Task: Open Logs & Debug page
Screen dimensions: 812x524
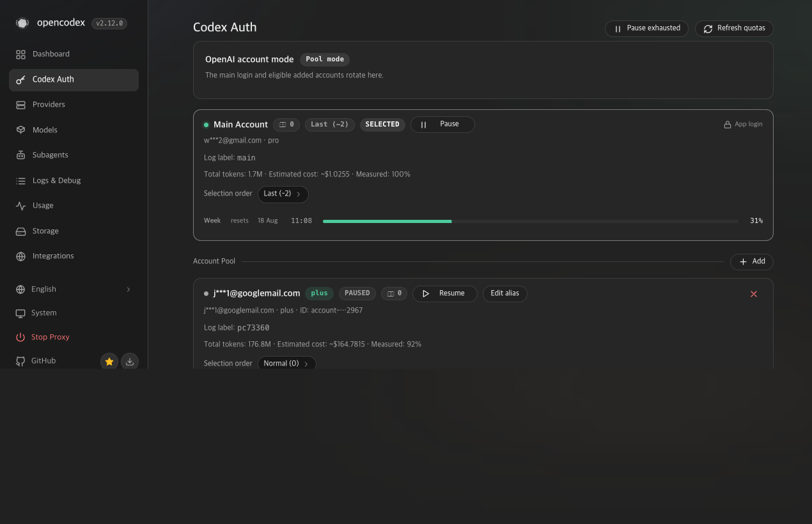Action: 74,181
